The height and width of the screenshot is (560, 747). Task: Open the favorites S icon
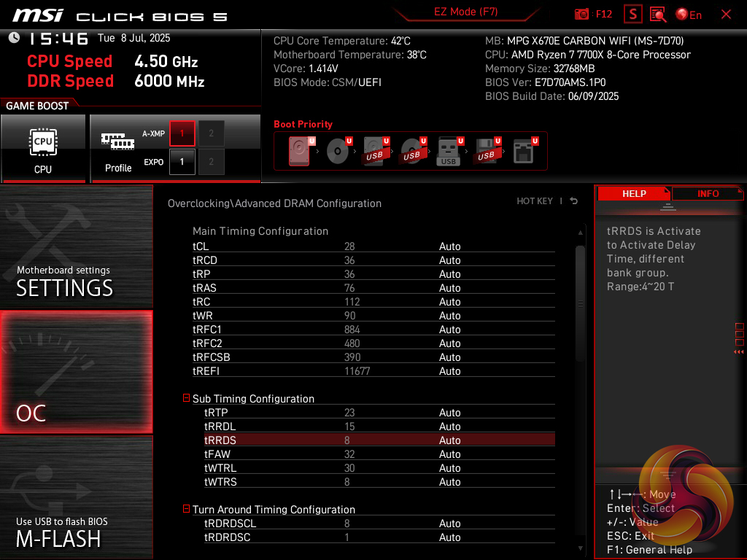[632, 15]
